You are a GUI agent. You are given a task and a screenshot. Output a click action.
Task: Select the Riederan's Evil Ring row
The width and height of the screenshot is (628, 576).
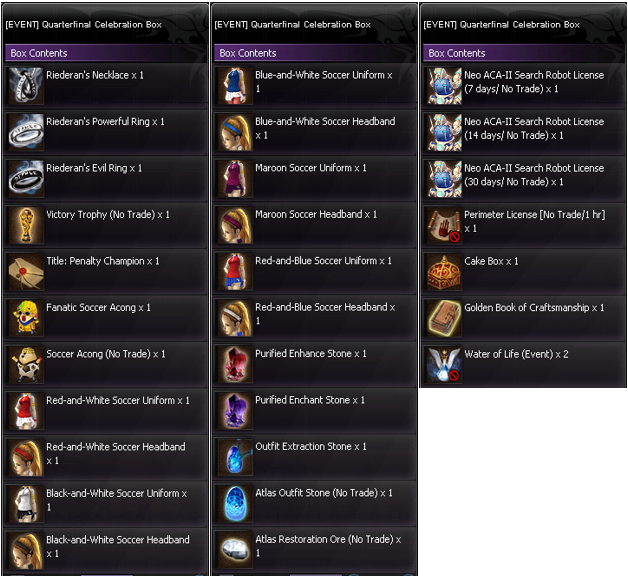(106, 179)
